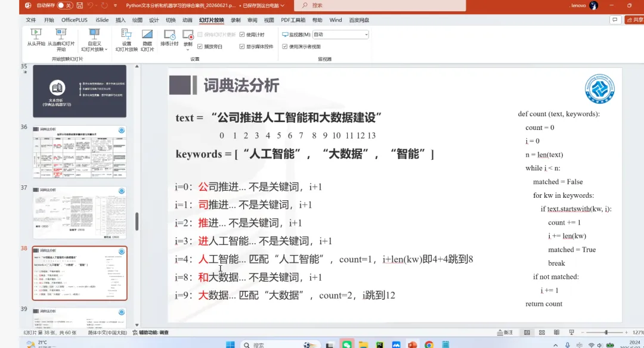Click the Share (共享) button
This screenshot has width=644, height=348.
635,20
